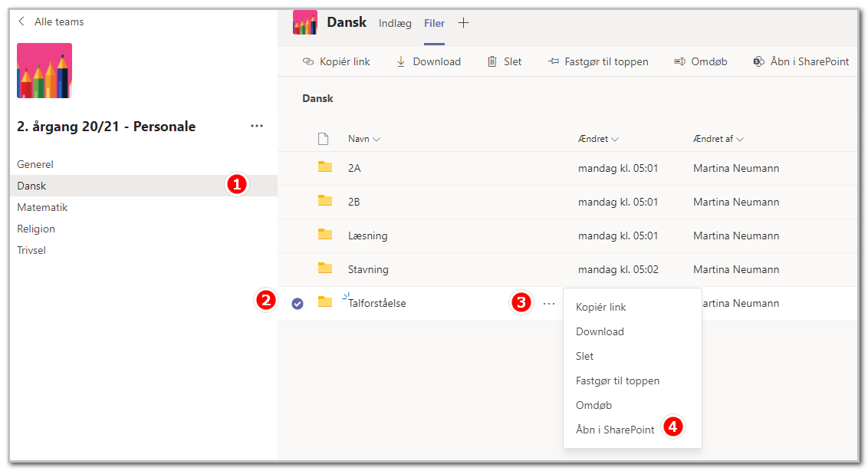Switch to the Indlæg tab
This screenshot has width=868, height=471.
point(395,23)
